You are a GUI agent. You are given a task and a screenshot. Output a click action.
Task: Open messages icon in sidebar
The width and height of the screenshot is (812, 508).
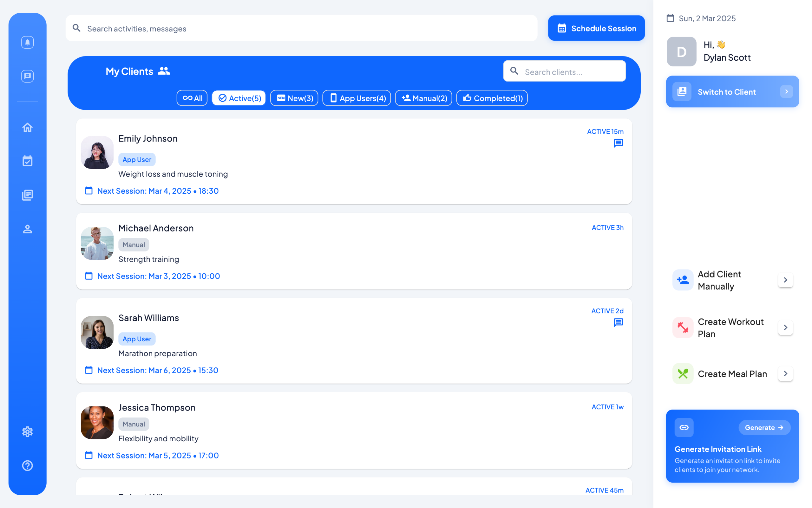click(28, 76)
